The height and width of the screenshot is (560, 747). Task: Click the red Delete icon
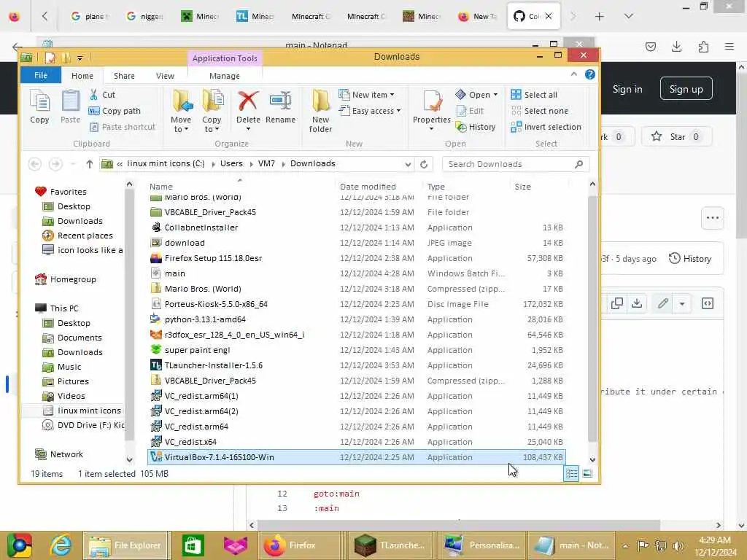(248, 101)
